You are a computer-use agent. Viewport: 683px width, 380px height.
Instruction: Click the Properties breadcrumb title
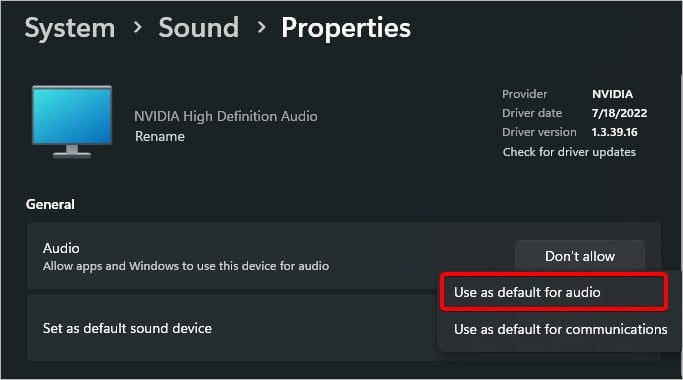click(346, 29)
